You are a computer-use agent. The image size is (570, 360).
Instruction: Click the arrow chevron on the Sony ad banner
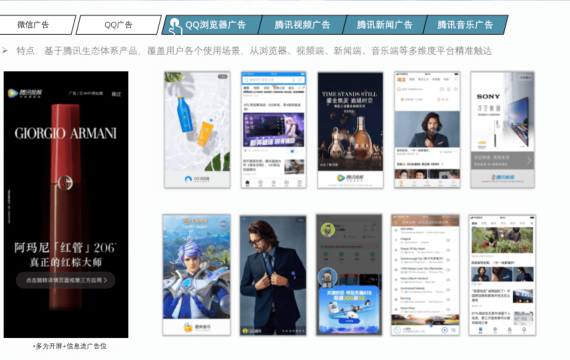pos(529,160)
